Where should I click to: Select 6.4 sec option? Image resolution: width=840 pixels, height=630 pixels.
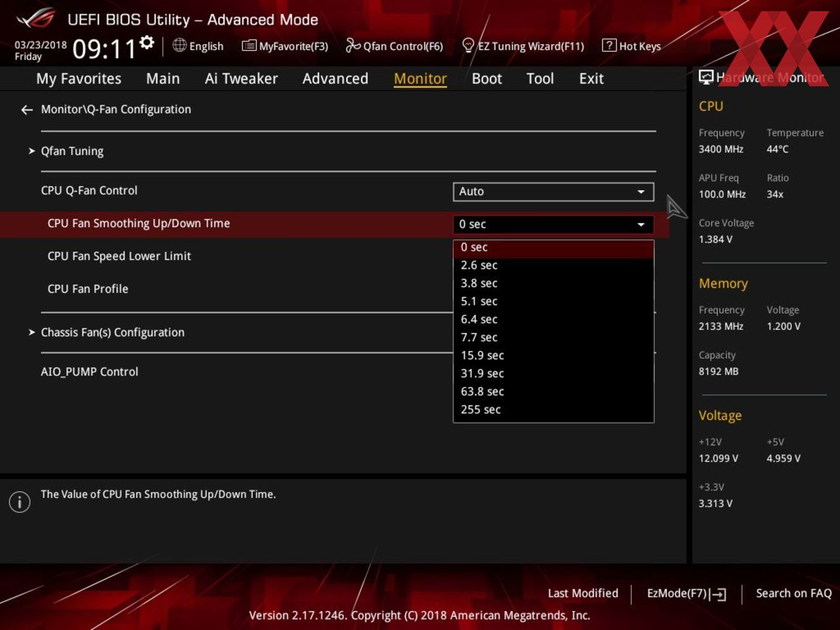pos(553,319)
